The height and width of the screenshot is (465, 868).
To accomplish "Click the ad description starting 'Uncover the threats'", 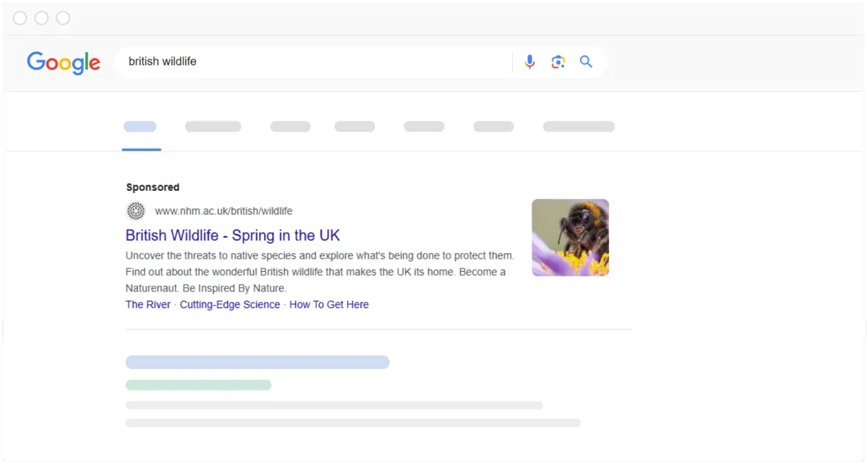I will [x=320, y=272].
